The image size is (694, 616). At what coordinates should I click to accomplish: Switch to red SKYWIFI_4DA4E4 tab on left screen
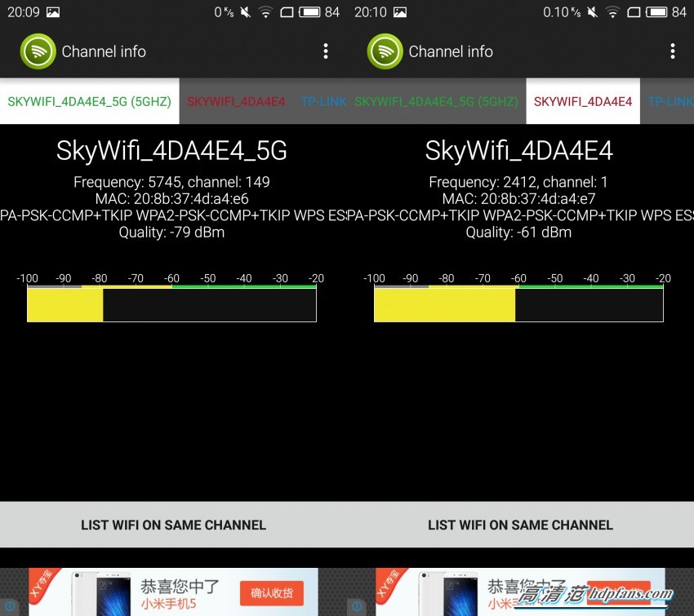point(236,102)
